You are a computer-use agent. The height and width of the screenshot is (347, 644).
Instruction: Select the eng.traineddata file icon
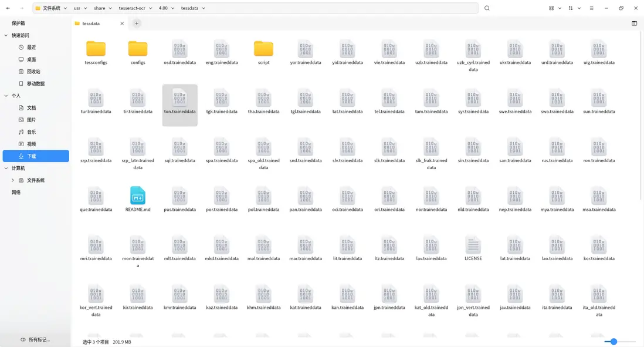coord(221,49)
